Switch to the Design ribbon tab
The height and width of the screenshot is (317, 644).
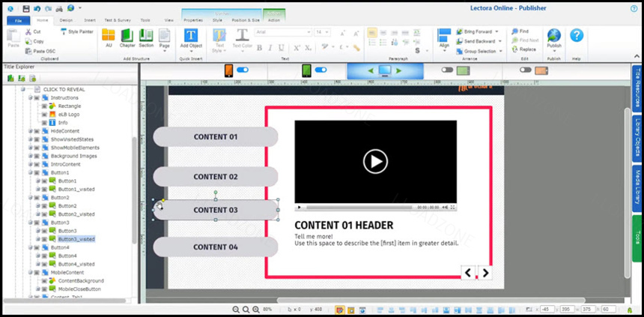(66, 20)
